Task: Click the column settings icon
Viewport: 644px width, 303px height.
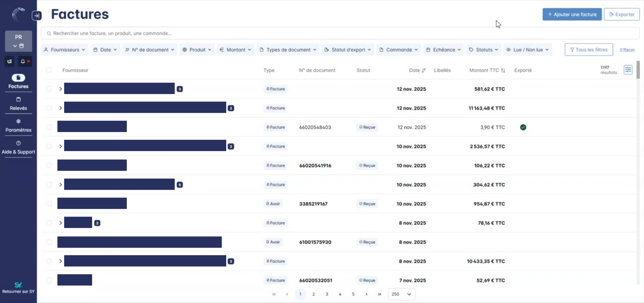Action: click(x=628, y=70)
